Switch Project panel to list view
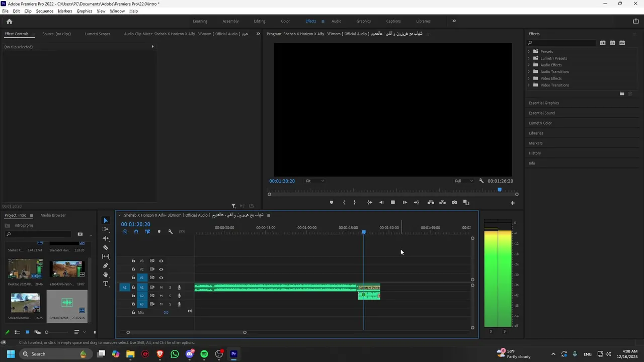644x362 pixels. pyautogui.click(x=17, y=332)
